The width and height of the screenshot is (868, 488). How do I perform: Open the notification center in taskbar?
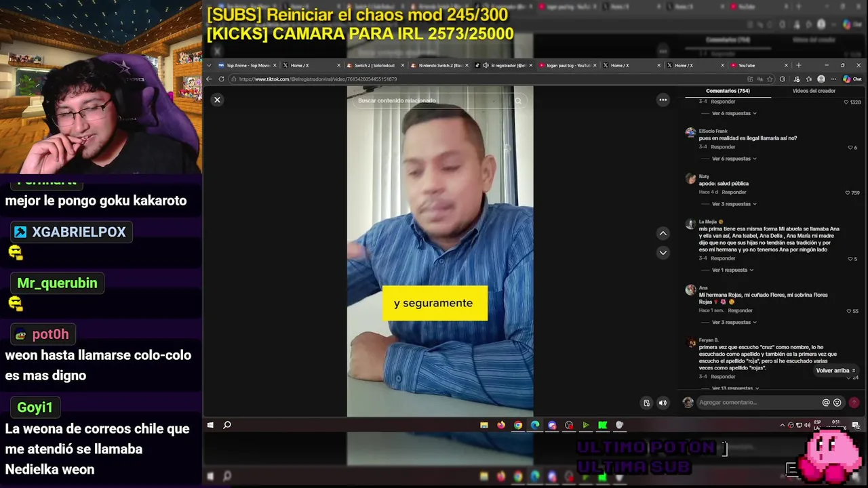point(856,425)
